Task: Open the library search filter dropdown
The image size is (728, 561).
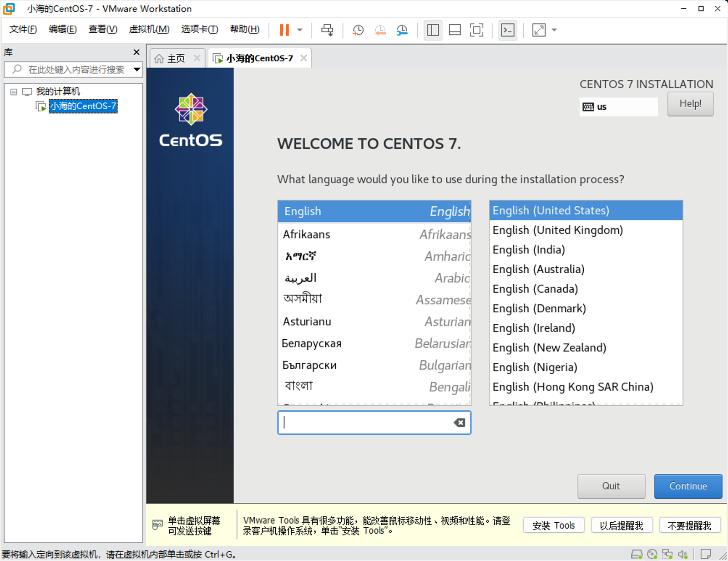Action: (x=136, y=70)
